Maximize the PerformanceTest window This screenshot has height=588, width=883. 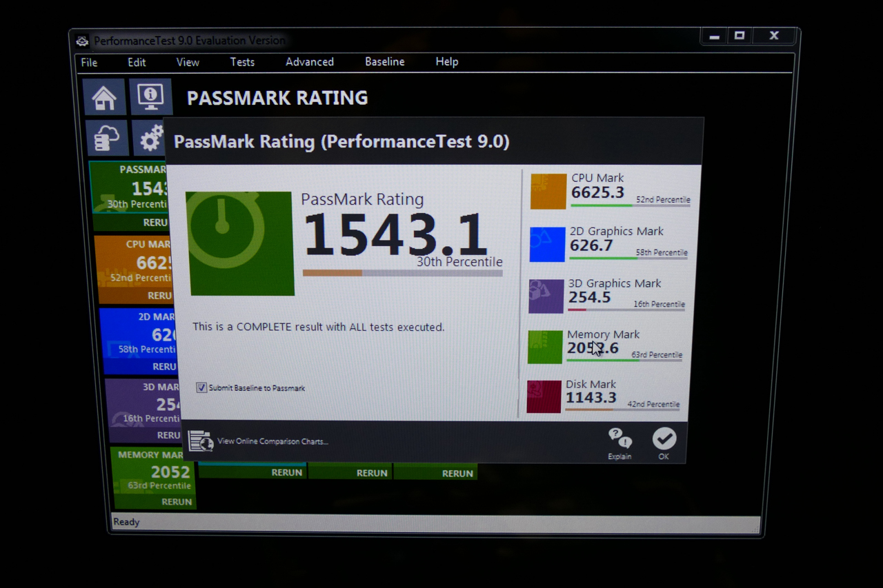[740, 36]
